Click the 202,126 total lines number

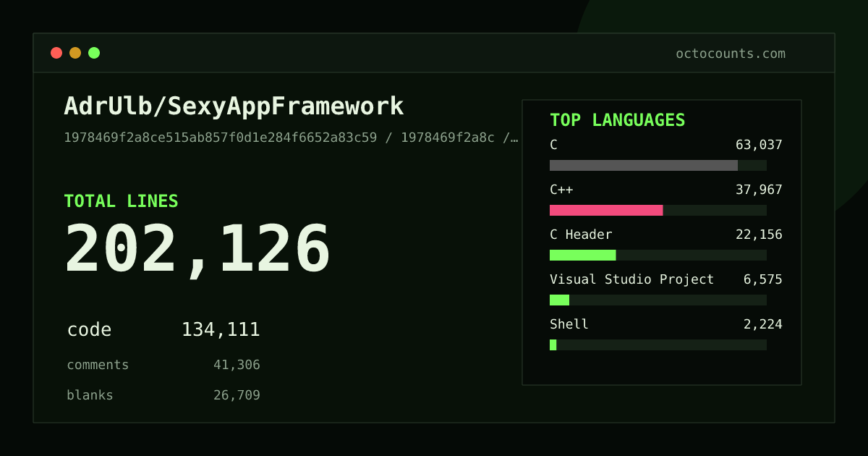click(197, 249)
